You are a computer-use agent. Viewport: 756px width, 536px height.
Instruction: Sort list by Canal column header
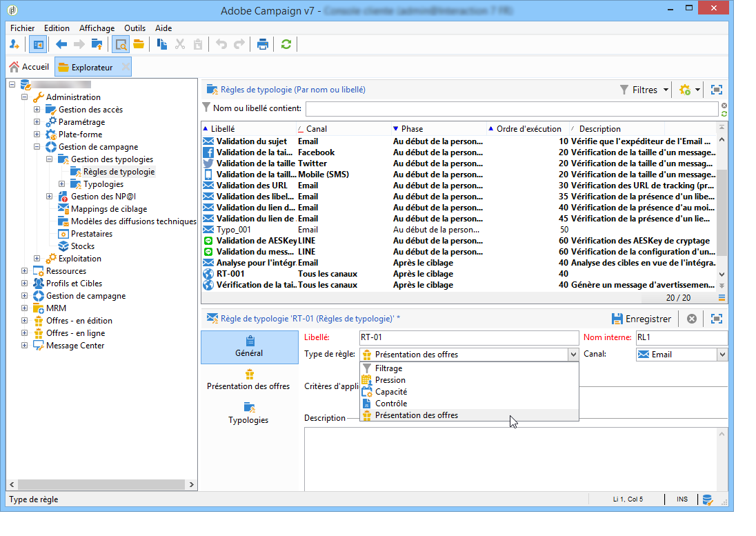point(344,129)
